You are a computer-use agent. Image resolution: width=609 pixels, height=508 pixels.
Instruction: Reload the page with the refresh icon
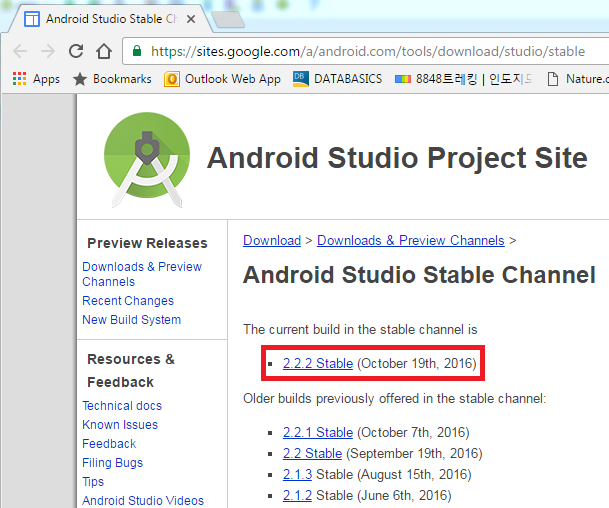tap(76, 51)
